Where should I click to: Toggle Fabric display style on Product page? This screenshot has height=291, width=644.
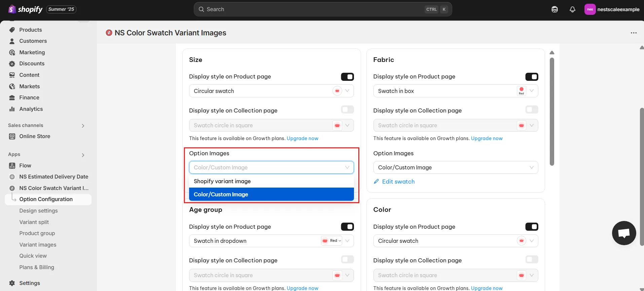tap(532, 77)
